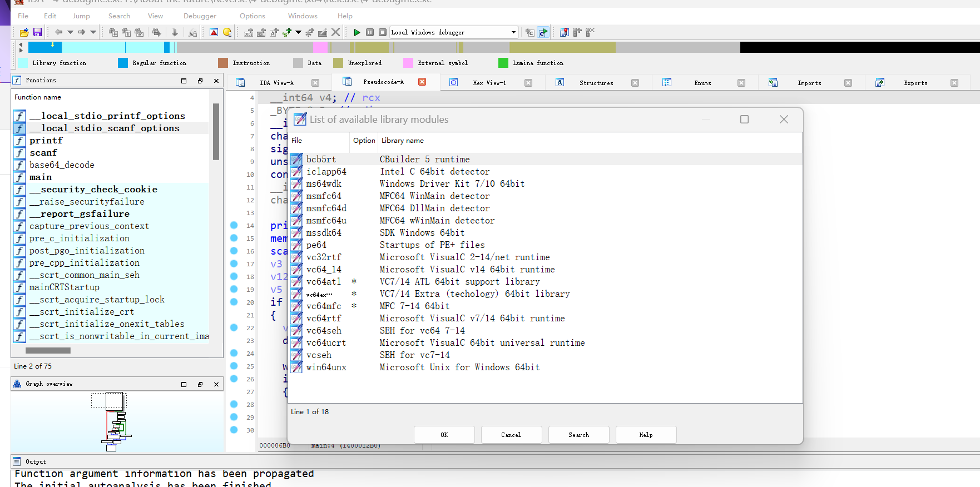Click the down arrow search-next toolbar icon
Viewport: 980px width, 487px height.
175,32
